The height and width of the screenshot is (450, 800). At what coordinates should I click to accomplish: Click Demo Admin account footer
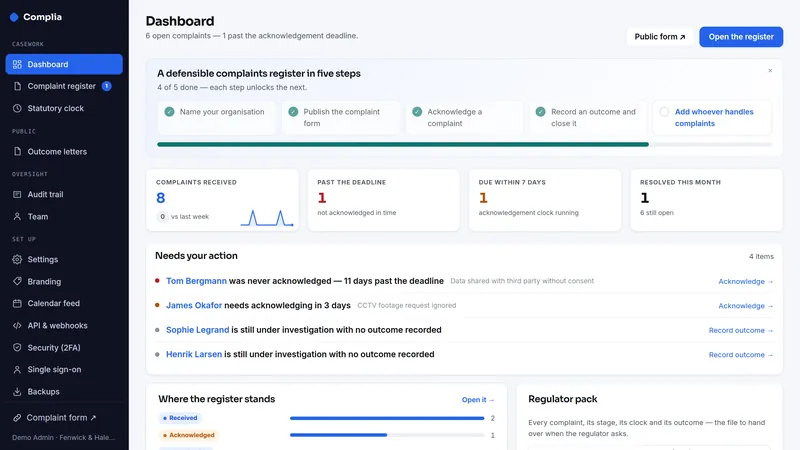(64, 438)
